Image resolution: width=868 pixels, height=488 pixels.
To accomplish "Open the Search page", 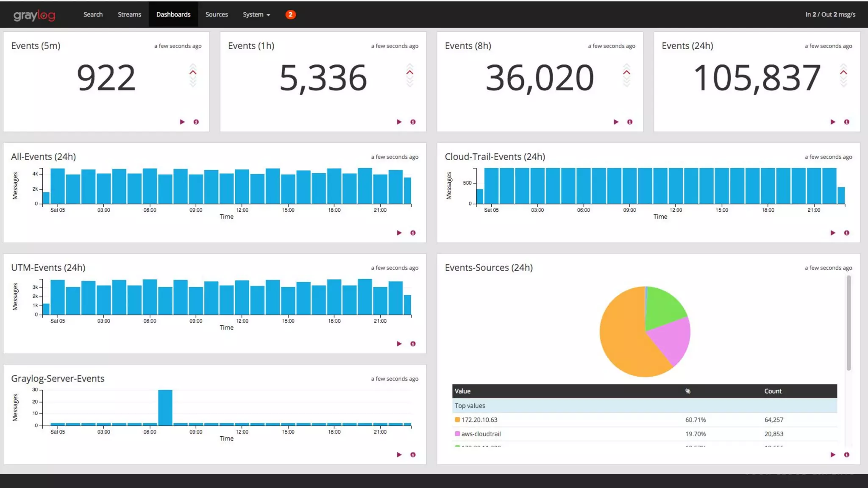I will 93,14.
